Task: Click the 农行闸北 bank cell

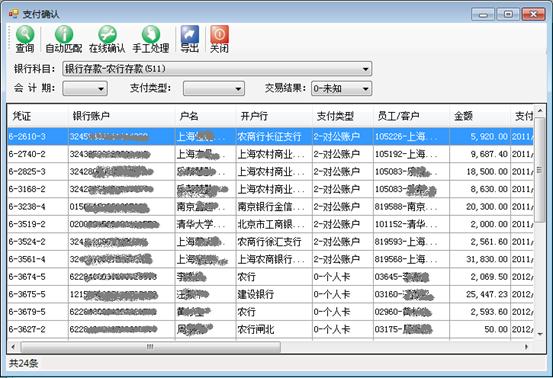Action: [x=274, y=329]
